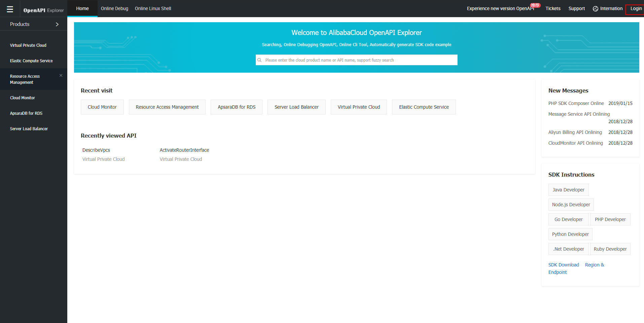This screenshot has width=644, height=323.
Task: Open PHP Developer SDK instructions
Action: (610, 219)
